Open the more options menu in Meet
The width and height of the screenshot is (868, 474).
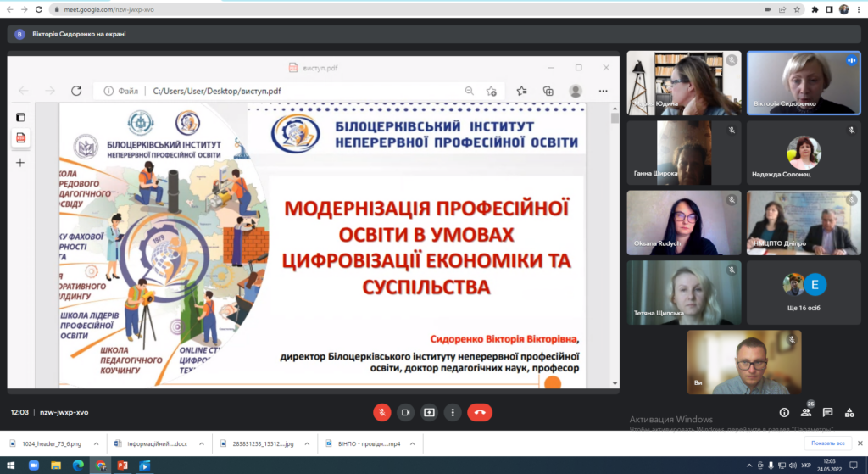tap(453, 412)
